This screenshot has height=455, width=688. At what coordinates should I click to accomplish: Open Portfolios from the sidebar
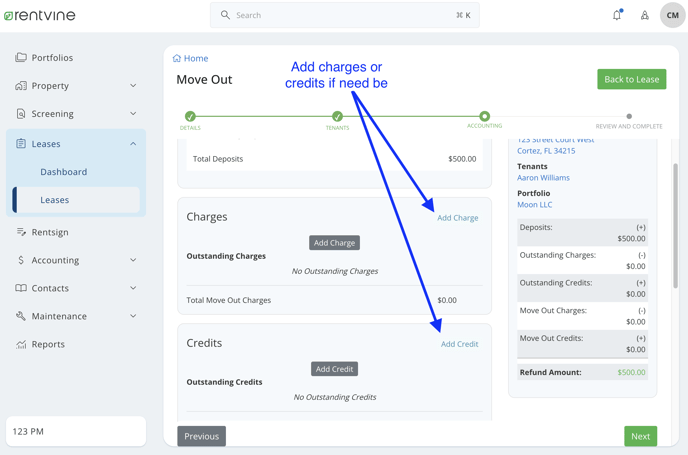pos(52,58)
